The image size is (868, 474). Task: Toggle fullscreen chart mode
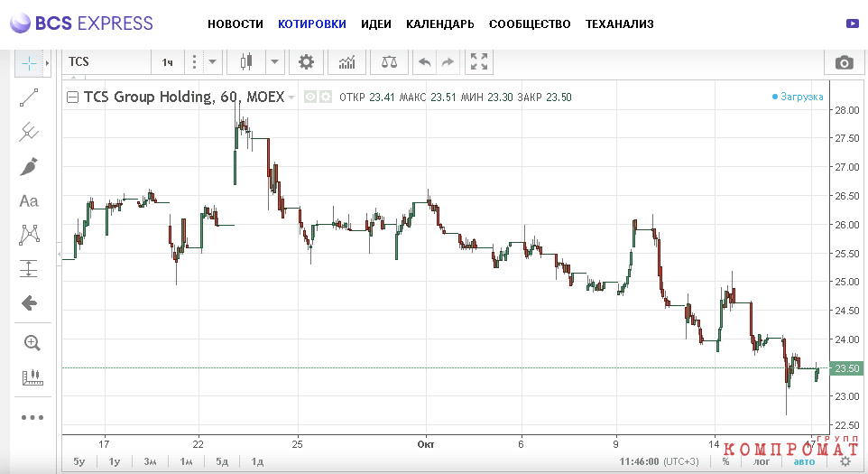point(479,62)
